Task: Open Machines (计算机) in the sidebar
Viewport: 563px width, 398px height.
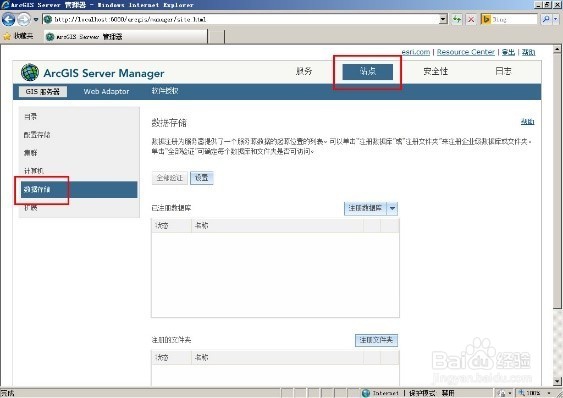Action: (x=34, y=171)
